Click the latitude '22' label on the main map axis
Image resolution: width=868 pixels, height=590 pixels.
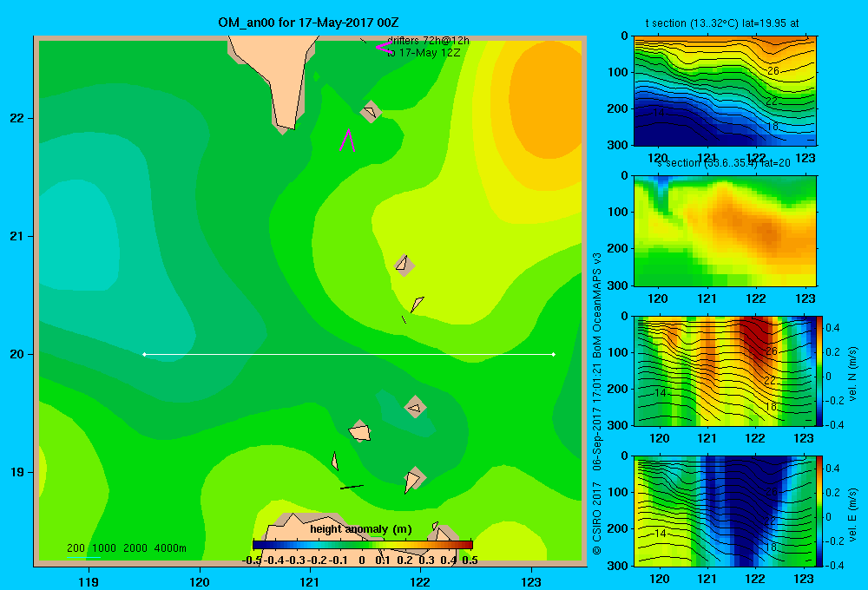tap(17, 118)
